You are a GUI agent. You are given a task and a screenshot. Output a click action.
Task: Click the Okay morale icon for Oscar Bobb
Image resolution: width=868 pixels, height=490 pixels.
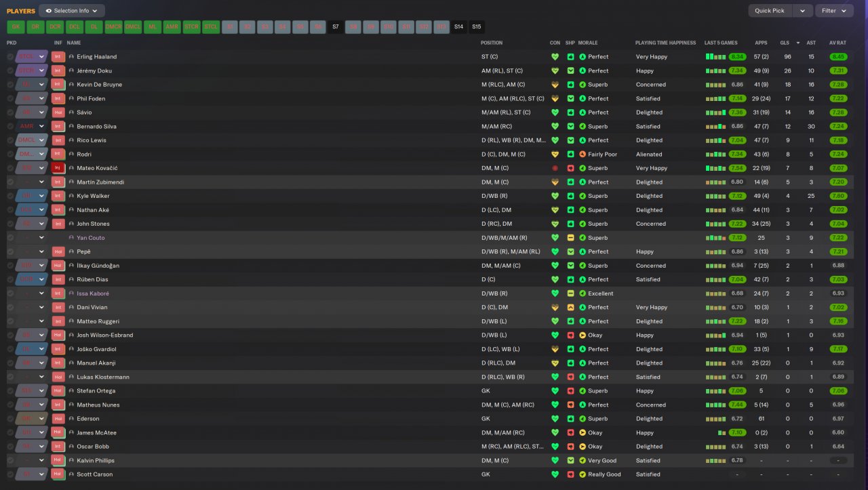(x=583, y=447)
